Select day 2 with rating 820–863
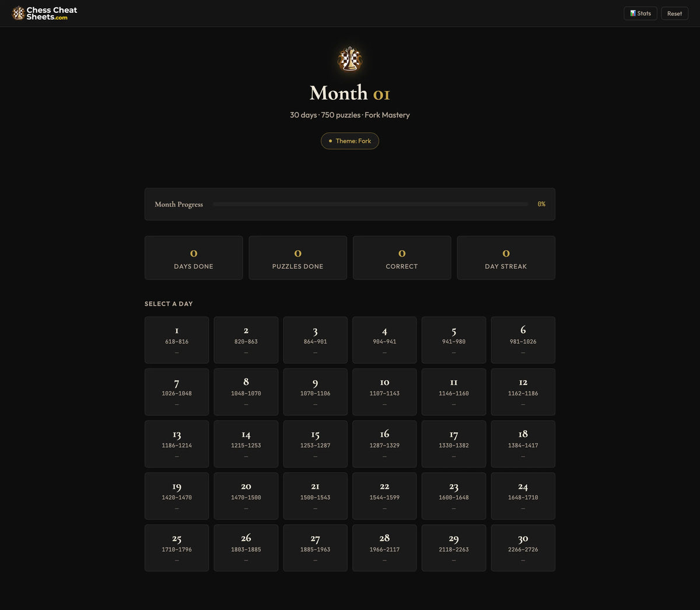 (246, 340)
